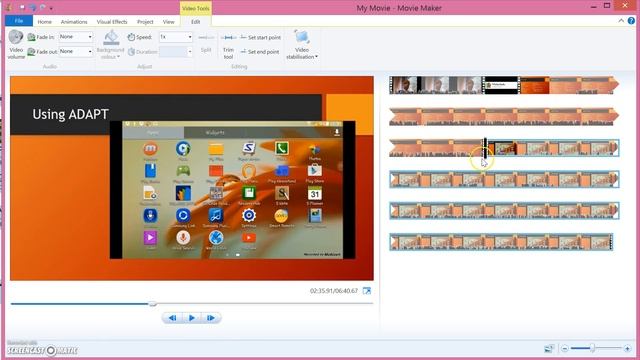
Task: Select the highlighted clip in fourth storyboard row
Action: pos(504,180)
